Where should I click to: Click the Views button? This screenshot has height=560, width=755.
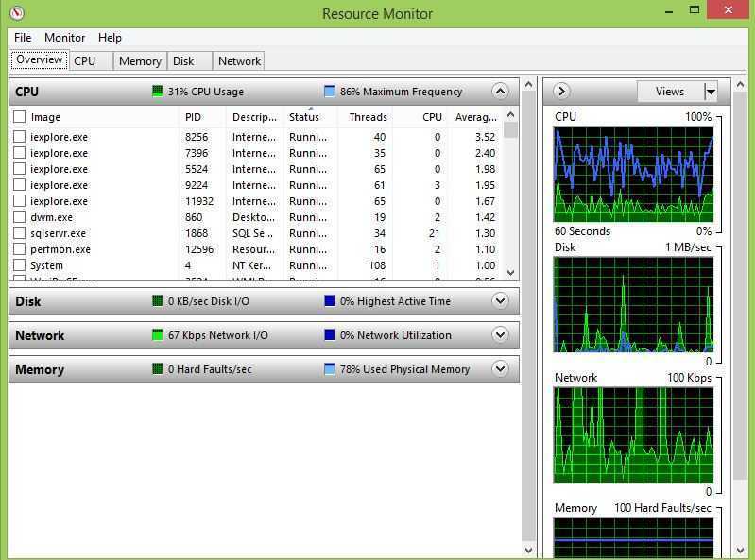pyautogui.click(x=670, y=91)
